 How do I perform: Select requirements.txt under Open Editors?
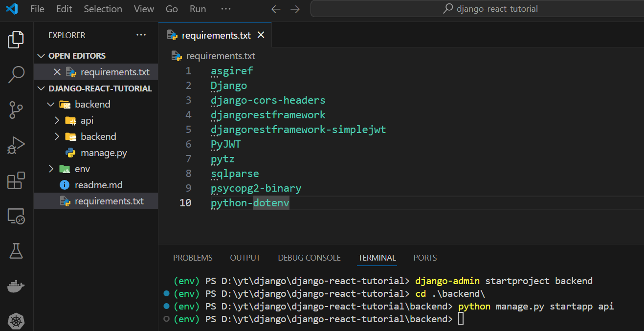96,72
